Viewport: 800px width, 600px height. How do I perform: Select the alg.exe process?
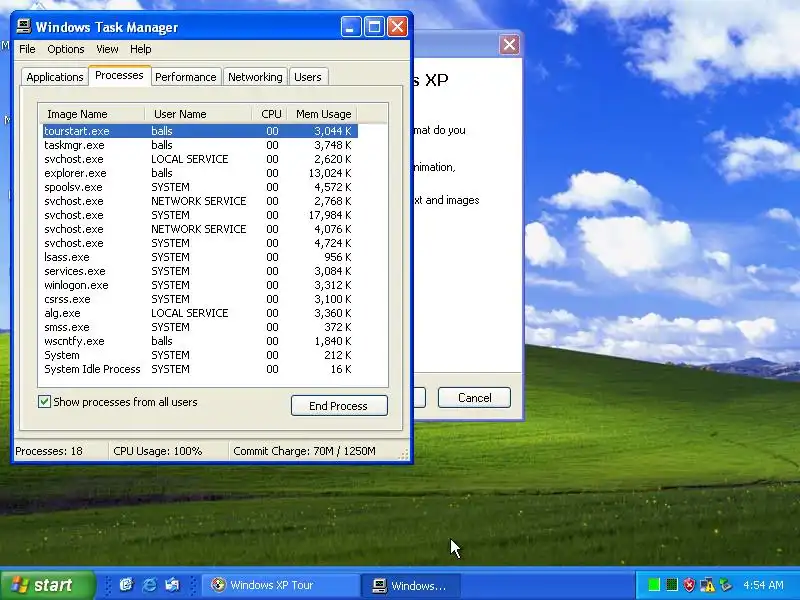(200, 313)
